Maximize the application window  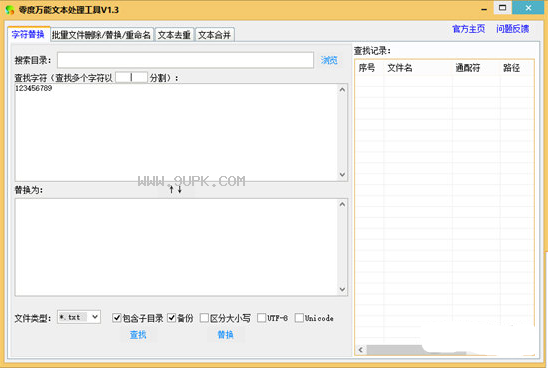503,8
